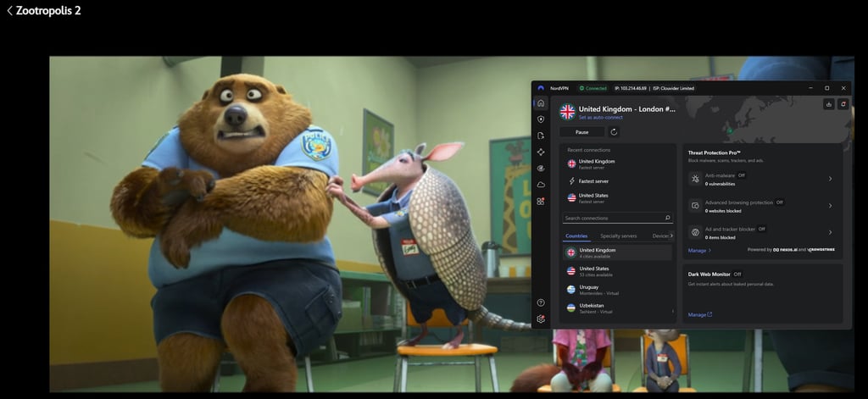
Task: Open the notifications bell icon above map
Action: (843, 103)
